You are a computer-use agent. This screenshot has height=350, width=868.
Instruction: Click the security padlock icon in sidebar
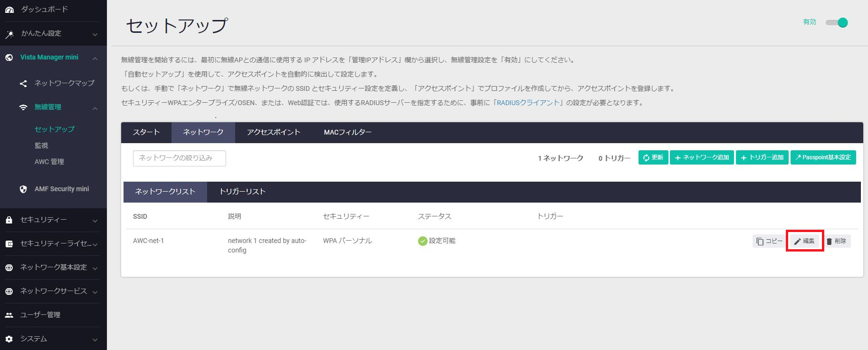[9, 220]
